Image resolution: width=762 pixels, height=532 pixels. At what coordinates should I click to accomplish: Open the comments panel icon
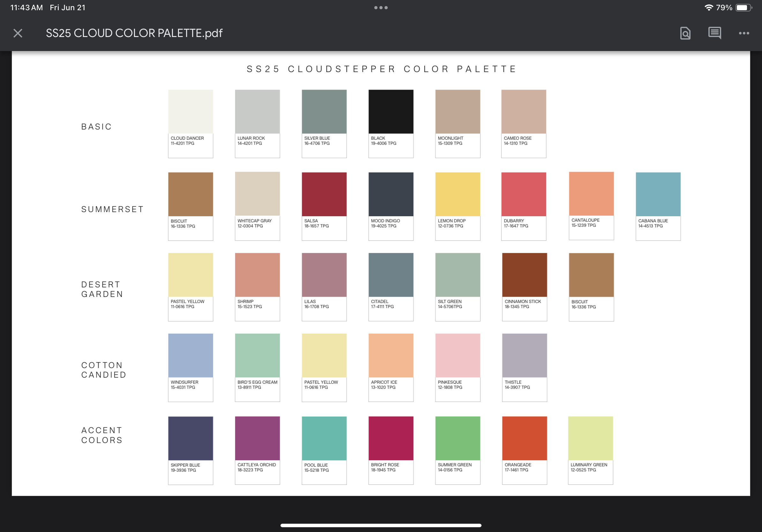714,33
